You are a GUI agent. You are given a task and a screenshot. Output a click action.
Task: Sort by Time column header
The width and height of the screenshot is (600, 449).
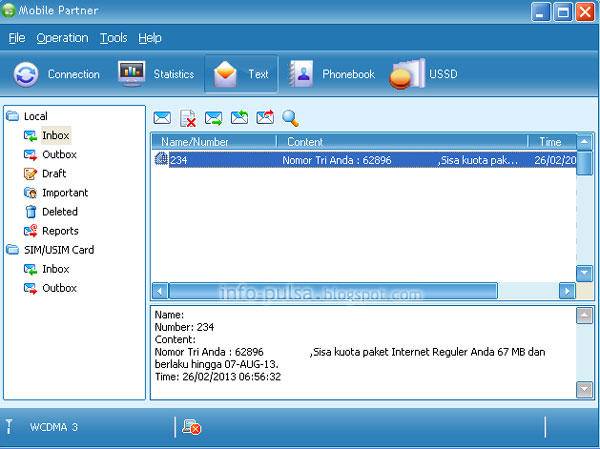pyautogui.click(x=552, y=142)
